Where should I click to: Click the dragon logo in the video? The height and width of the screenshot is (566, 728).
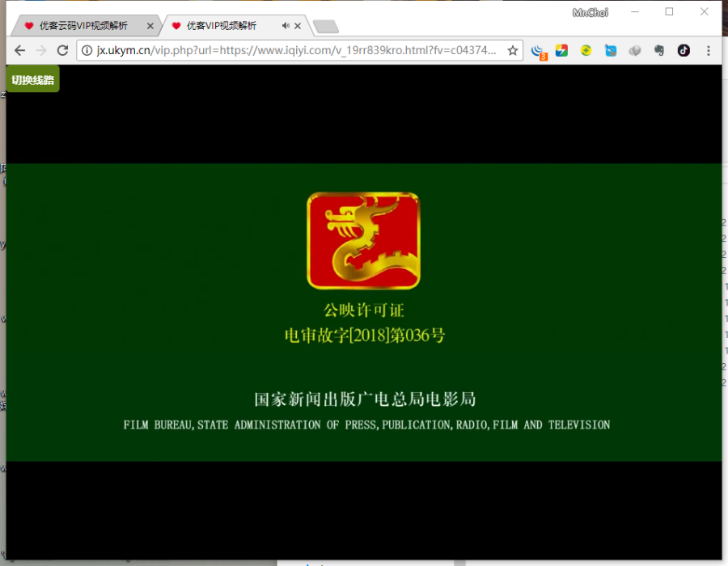[363, 240]
